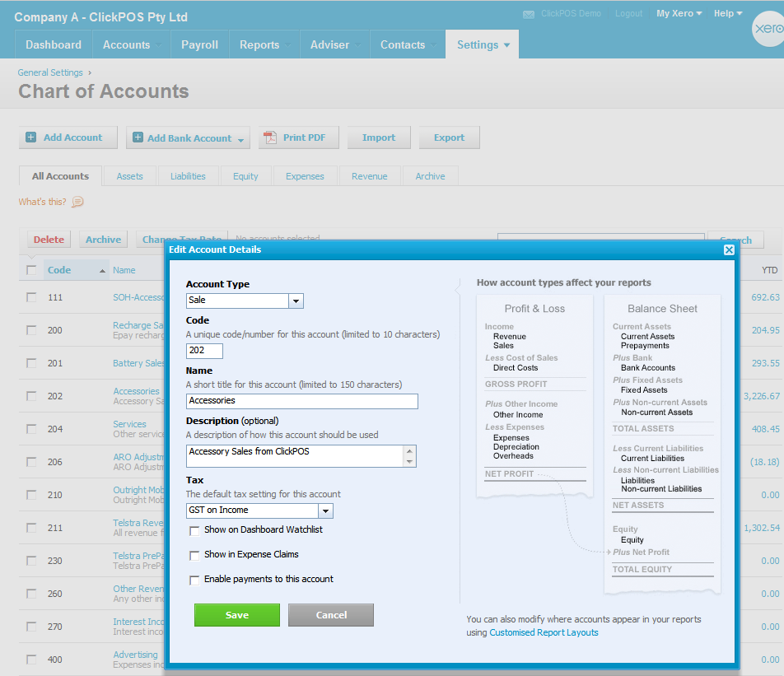The height and width of the screenshot is (676, 784).
Task: Open the Battery Sales account link
Action: (x=138, y=363)
